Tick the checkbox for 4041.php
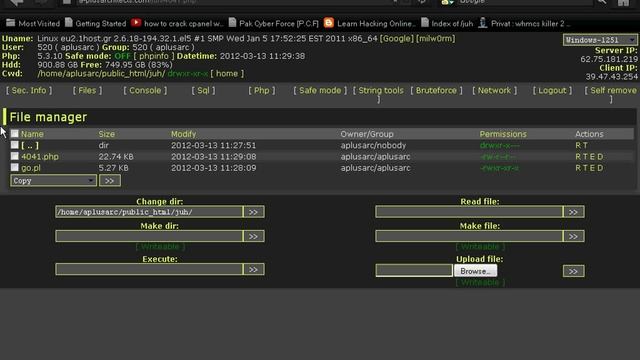Screen dimensions: 640x360 tap(15, 156)
